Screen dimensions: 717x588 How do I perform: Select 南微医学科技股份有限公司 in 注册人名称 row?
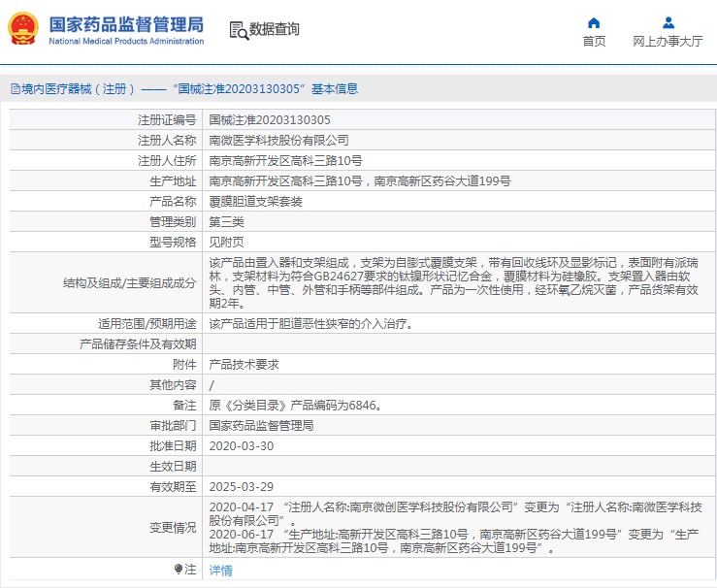[278, 141]
